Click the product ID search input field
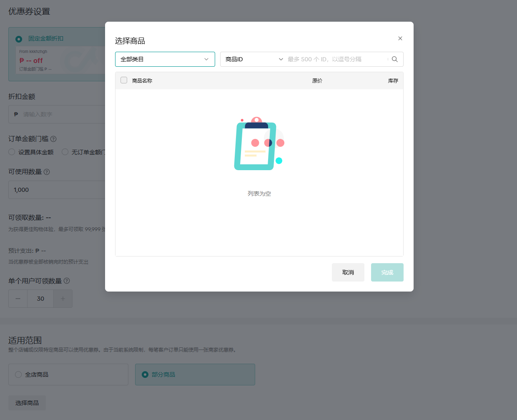The image size is (517, 420). point(336,59)
